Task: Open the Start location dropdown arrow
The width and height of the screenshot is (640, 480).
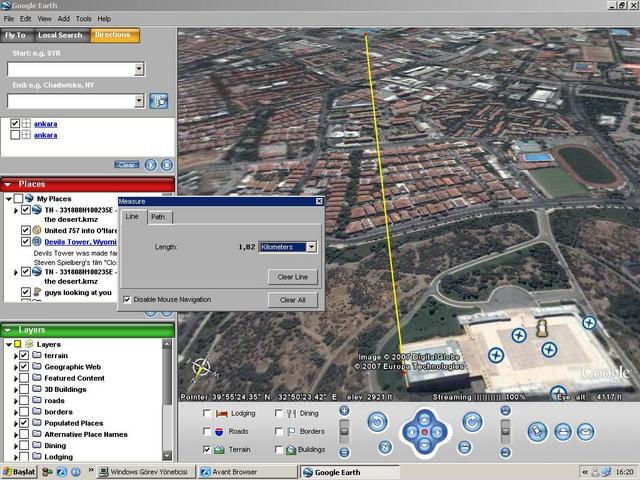Action: point(139,69)
